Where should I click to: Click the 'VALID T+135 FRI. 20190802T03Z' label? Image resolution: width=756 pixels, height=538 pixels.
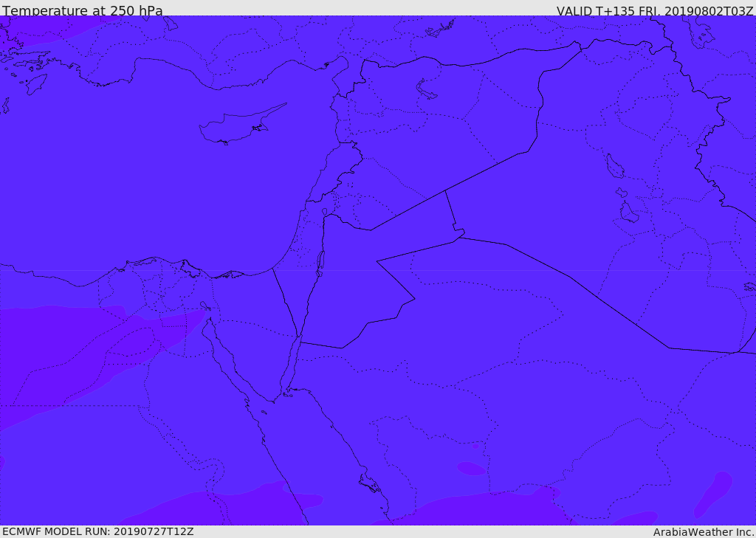click(655, 10)
